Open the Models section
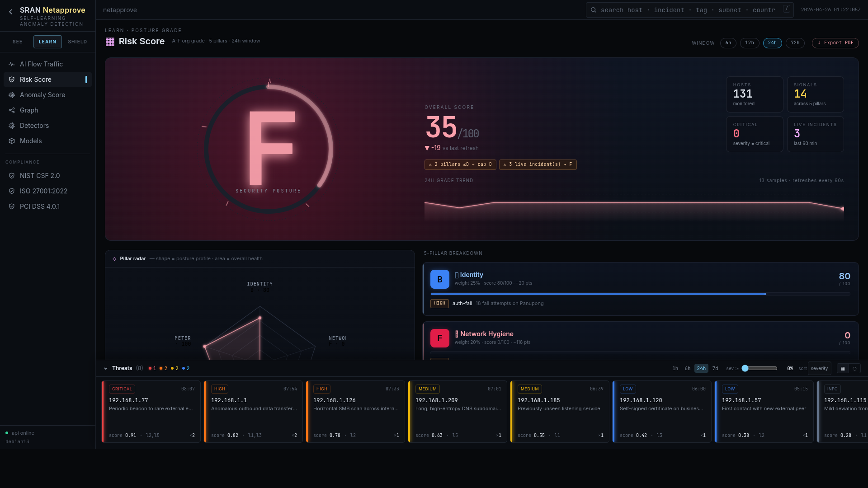868x488 pixels. 31,141
